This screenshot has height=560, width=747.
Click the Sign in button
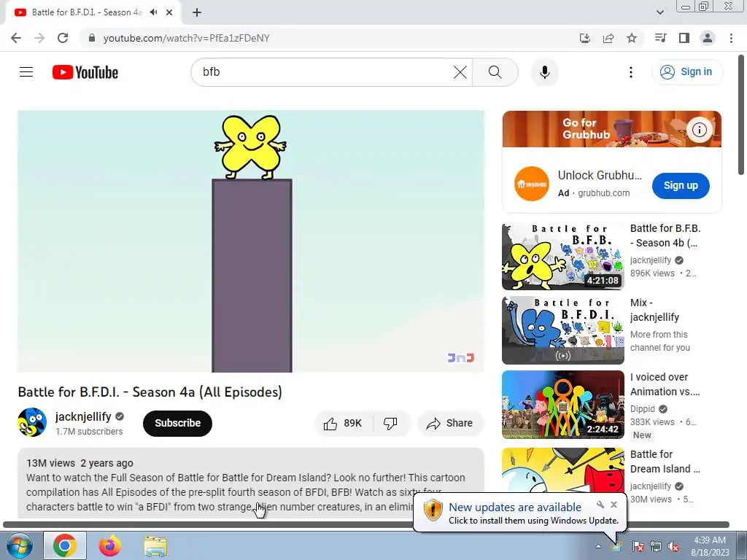(686, 72)
